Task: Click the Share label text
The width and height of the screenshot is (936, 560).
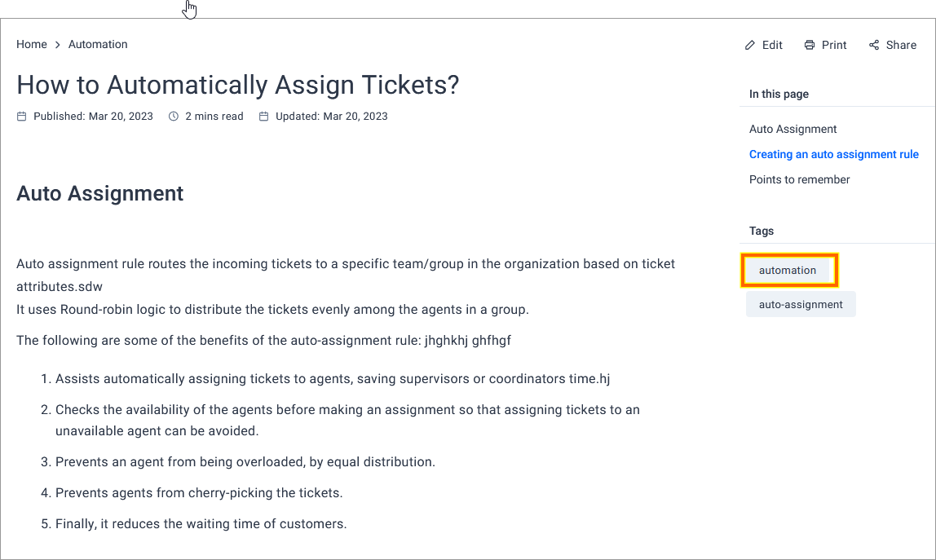Action: 902,45
